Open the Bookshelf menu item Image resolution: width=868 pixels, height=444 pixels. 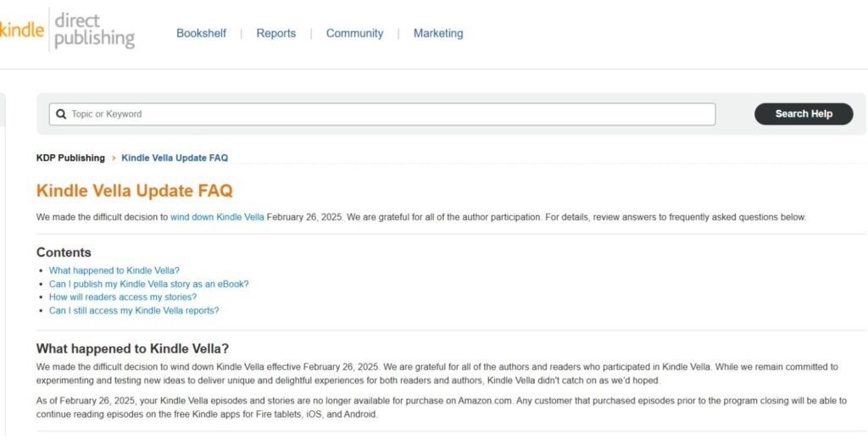[201, 33]
